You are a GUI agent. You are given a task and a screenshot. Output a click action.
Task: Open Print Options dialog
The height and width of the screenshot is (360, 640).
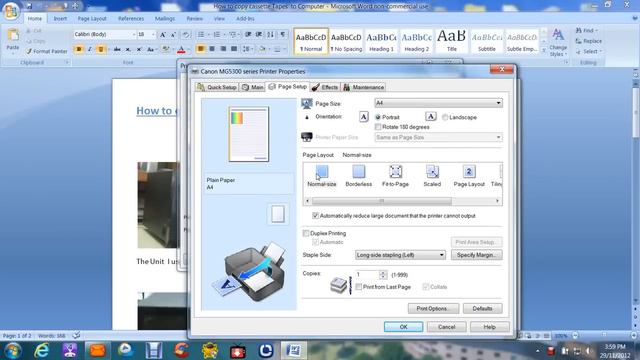pyautogui.click(x=433, y=309)
